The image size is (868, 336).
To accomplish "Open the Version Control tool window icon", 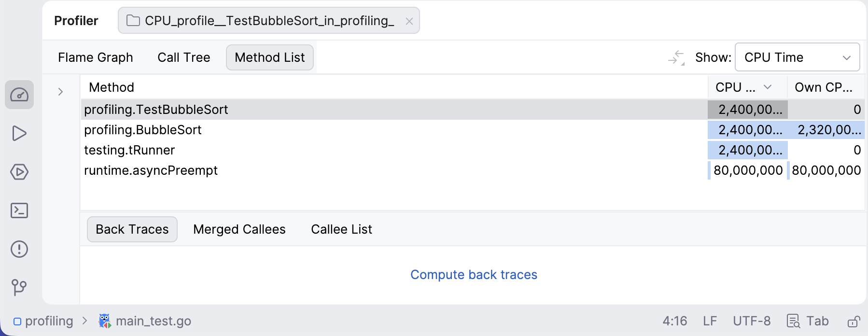I will (x=19, y=288).
